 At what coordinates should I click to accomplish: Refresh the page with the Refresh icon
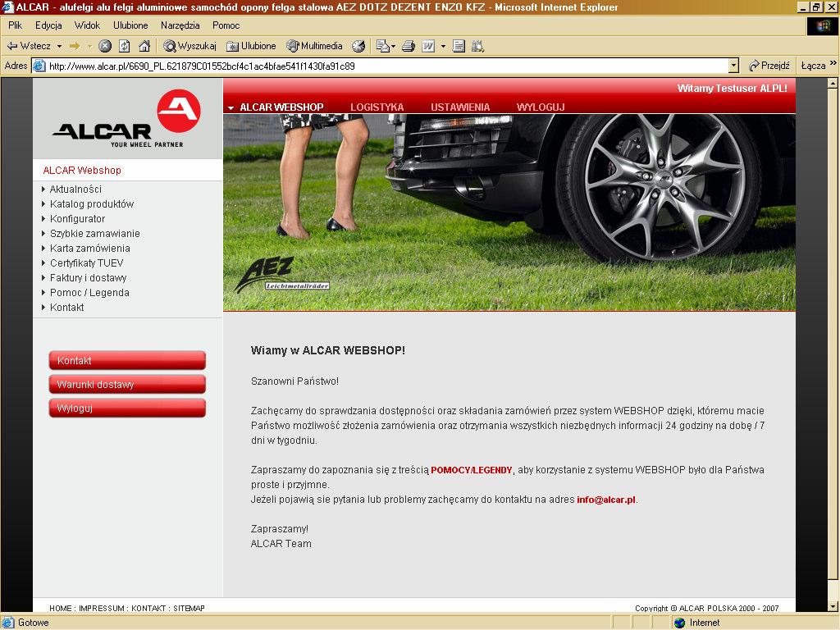pyautogui.click(x=125, y=46)
